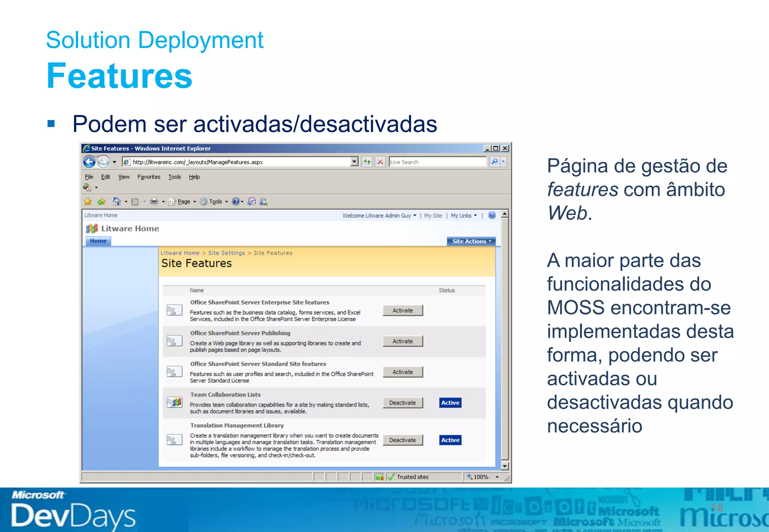Click the Litware Home site logo icon
This screenshot has width=769, height=532.
pyautogui.click(x=92, y=228)
